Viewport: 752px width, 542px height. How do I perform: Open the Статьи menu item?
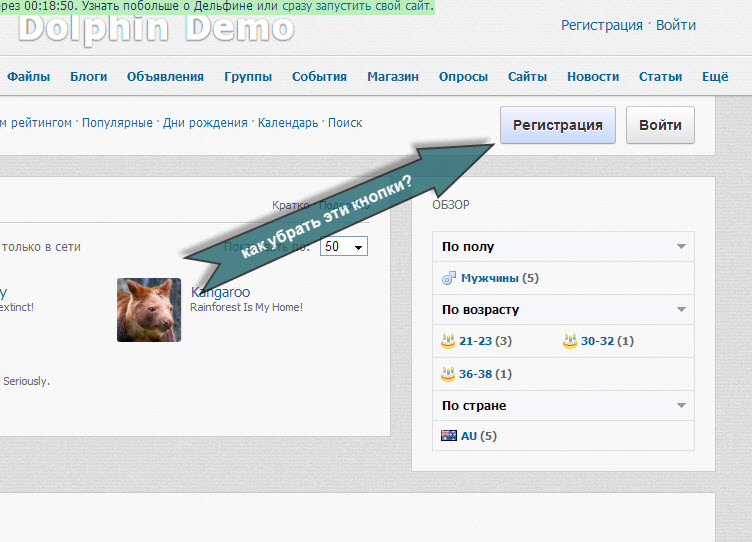[x=660, y=77]
